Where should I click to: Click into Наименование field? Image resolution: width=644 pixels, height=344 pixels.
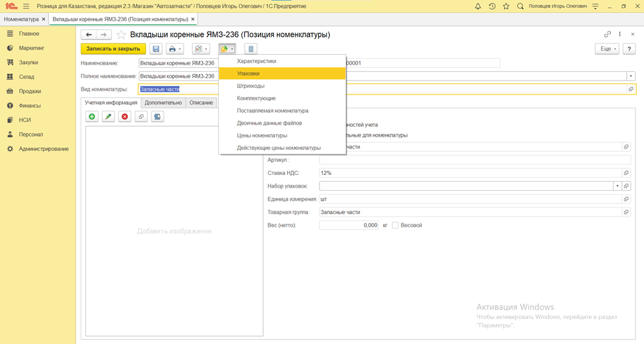click(179, 63)
